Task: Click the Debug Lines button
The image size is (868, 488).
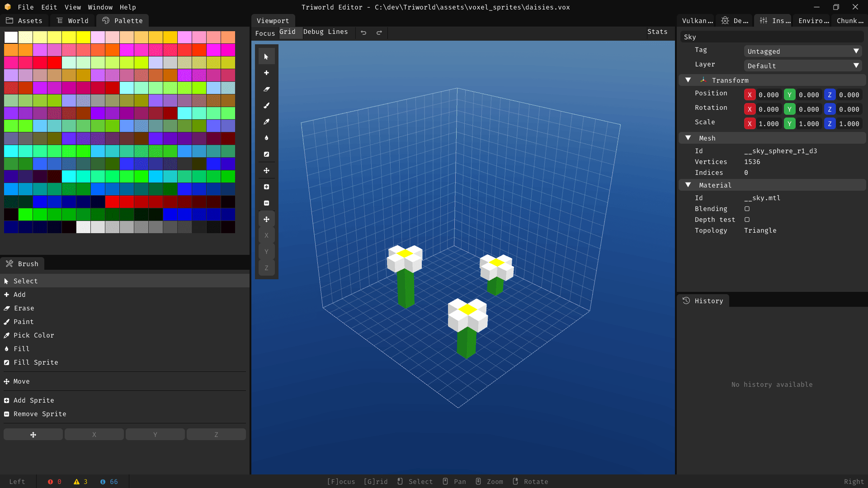Action: pos(325,32)
